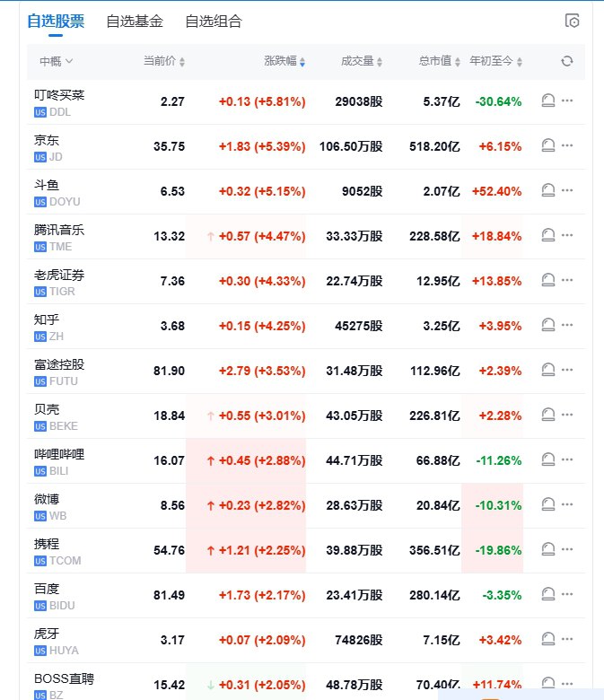604x700 pixels.
Task: Open 虎牙 stock page
Action: pos(47,634)
